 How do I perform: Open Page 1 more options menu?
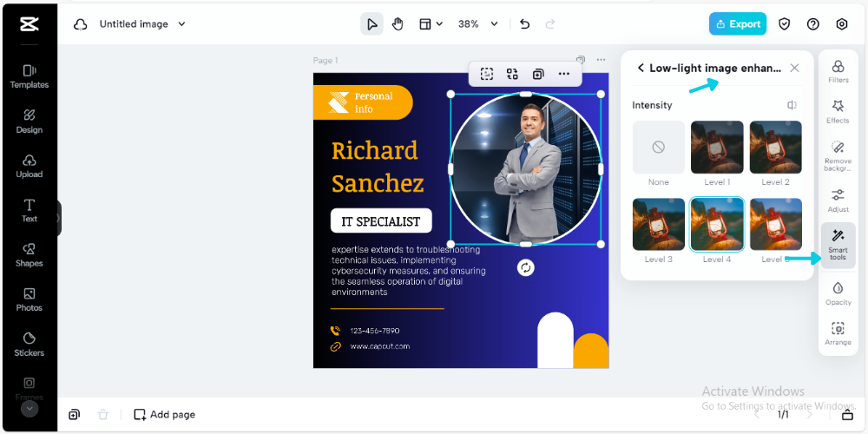[601, 60]
